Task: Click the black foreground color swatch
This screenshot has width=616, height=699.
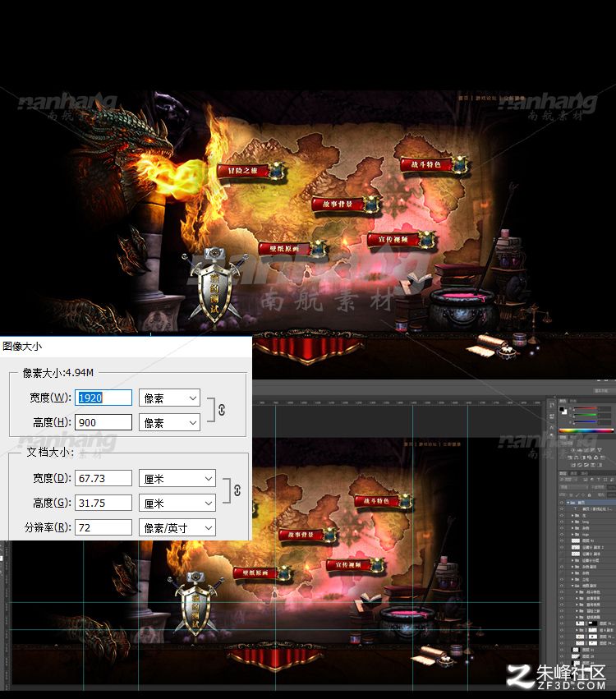Action: tap(562, 409)
